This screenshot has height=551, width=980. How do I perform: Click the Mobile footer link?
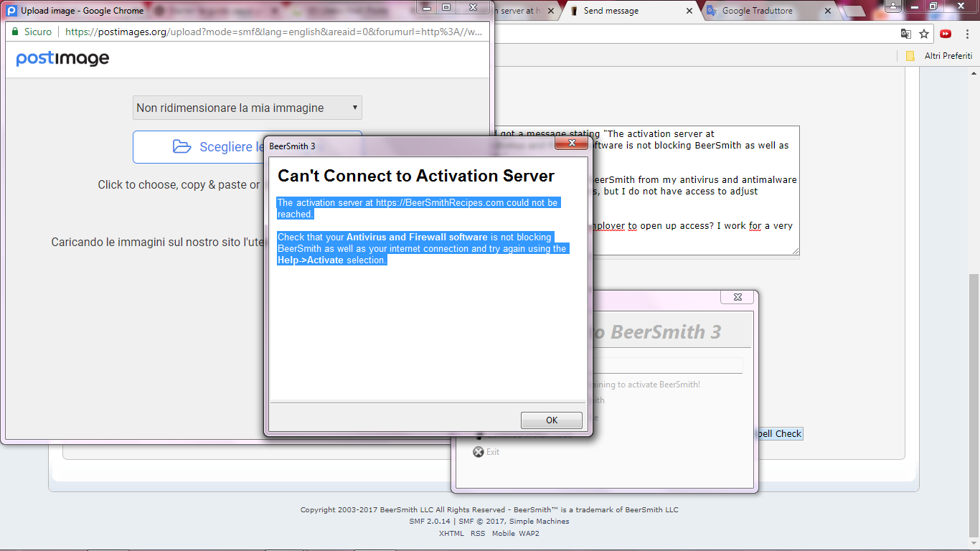[x=503, y=533]
